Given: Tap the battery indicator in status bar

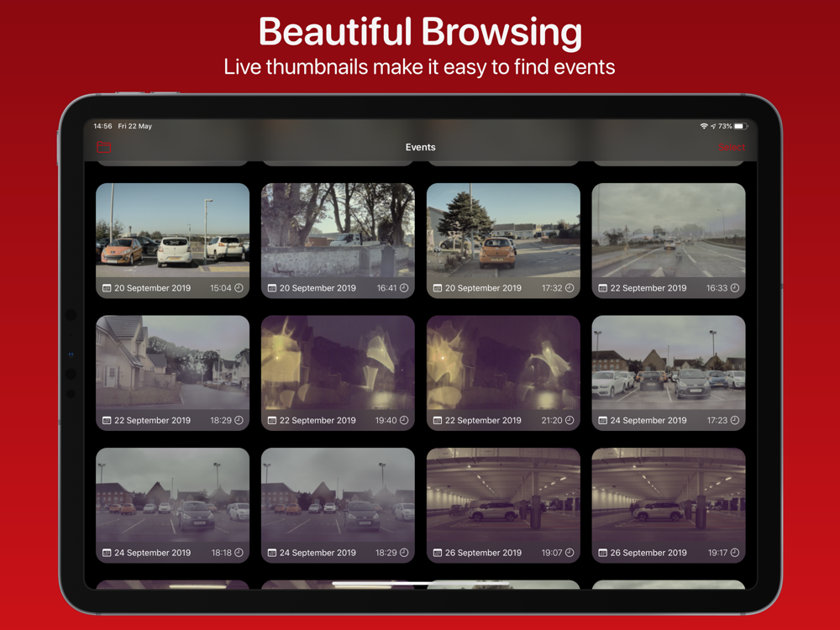Looking at the screenshot, I should click(x=741, y=126).
